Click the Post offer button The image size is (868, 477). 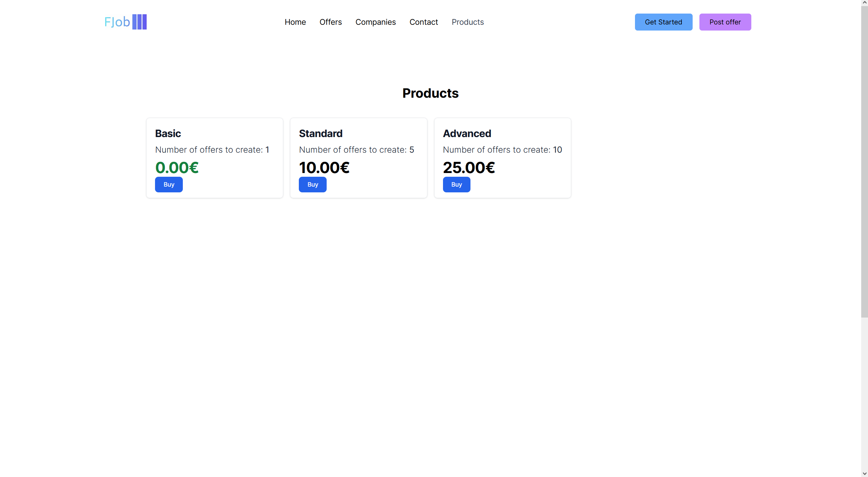click(x=725, y=22)
